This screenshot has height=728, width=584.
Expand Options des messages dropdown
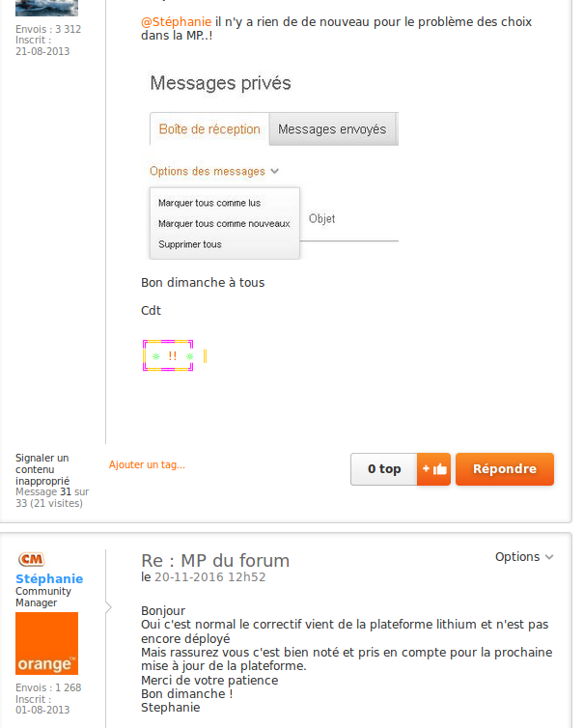point(213,172)
